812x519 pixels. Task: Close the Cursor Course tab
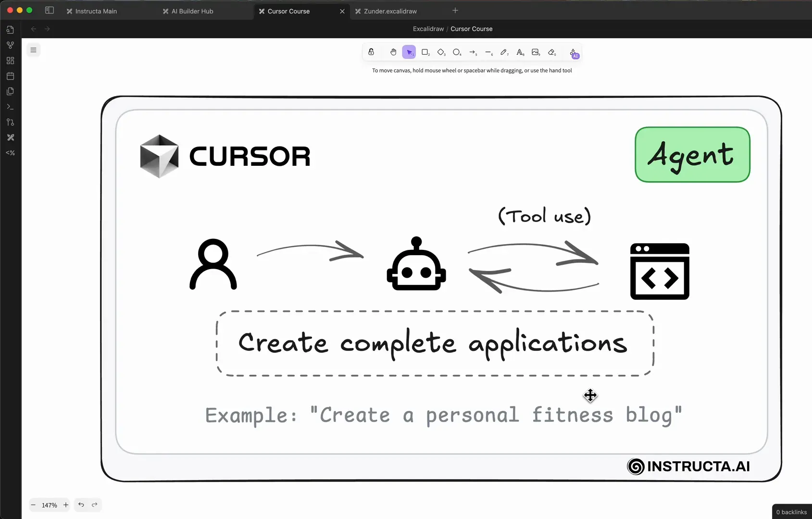[x=342, y=11]
